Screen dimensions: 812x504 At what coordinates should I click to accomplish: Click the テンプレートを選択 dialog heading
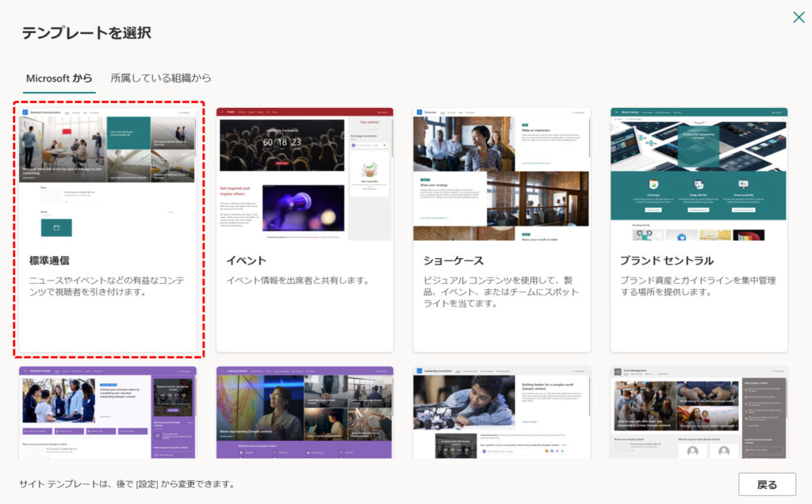(x=86, y=33)
